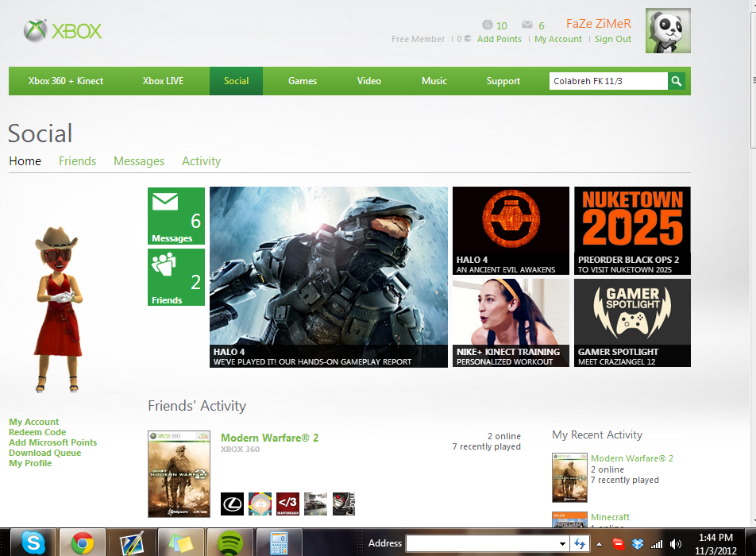Open the Download Queue link

pyautogui.click(x=44, y=453)
